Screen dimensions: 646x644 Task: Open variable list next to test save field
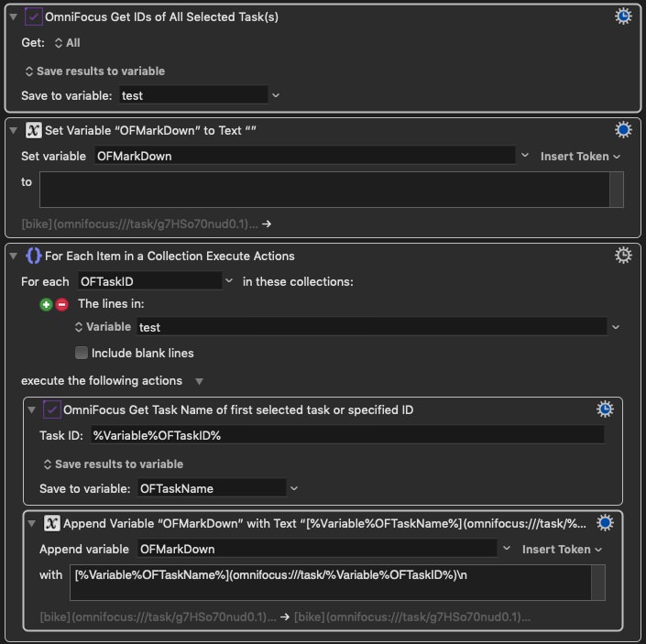[x=276, y=95]
